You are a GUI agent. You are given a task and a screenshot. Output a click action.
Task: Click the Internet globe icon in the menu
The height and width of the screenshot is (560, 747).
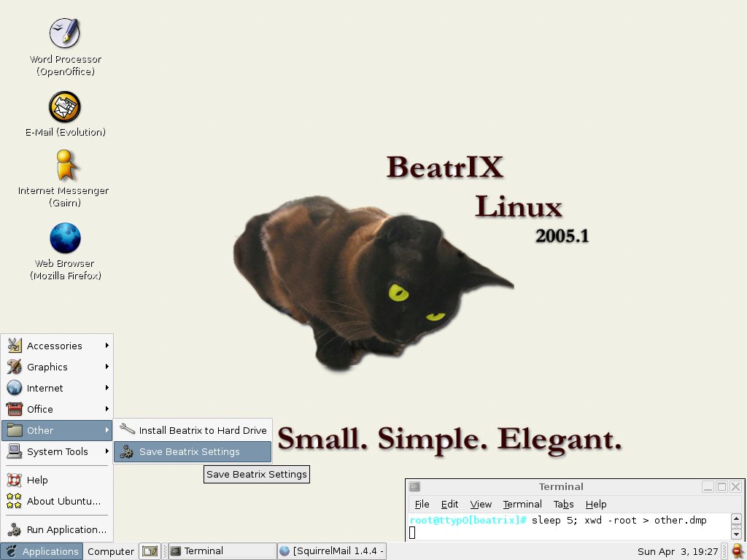[x=15, y=388]
